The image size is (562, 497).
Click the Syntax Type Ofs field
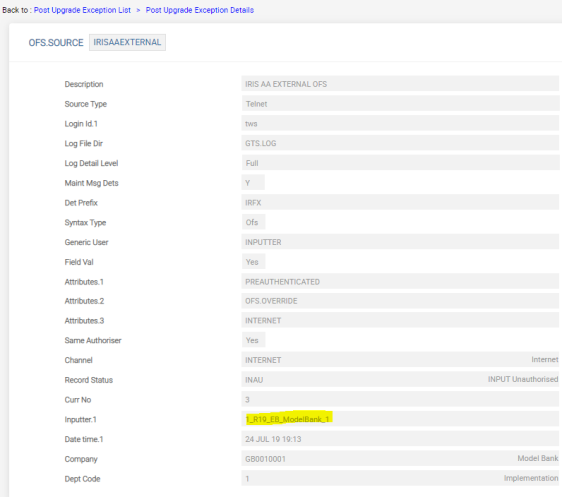(x=253, y=222)
